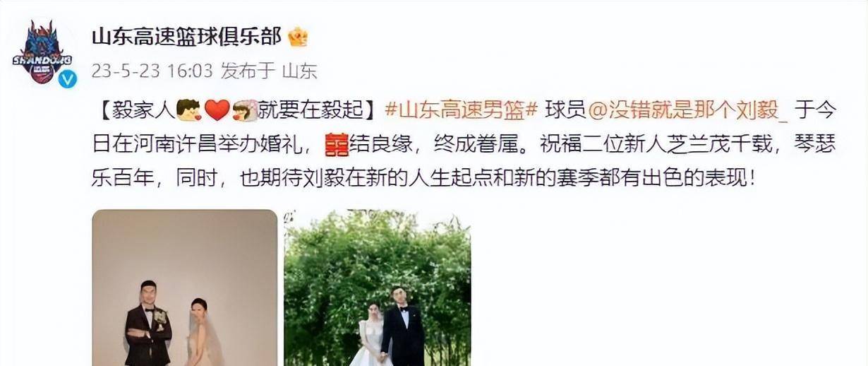
Task: Open the outdoor greenery wedding photo
Action: tap(378, 288)
